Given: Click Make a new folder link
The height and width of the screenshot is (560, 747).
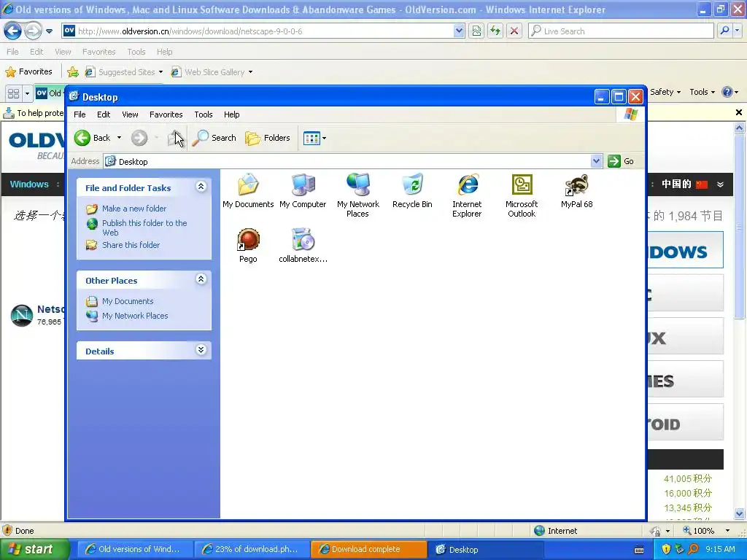Looking at the screenshot, I should (134, 209).
